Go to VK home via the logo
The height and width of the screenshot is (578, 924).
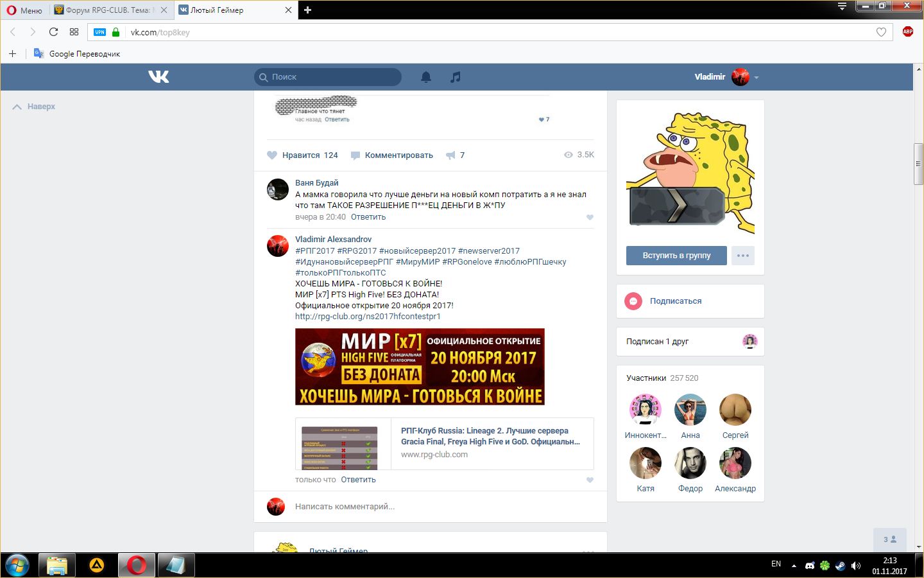point(158,76)
